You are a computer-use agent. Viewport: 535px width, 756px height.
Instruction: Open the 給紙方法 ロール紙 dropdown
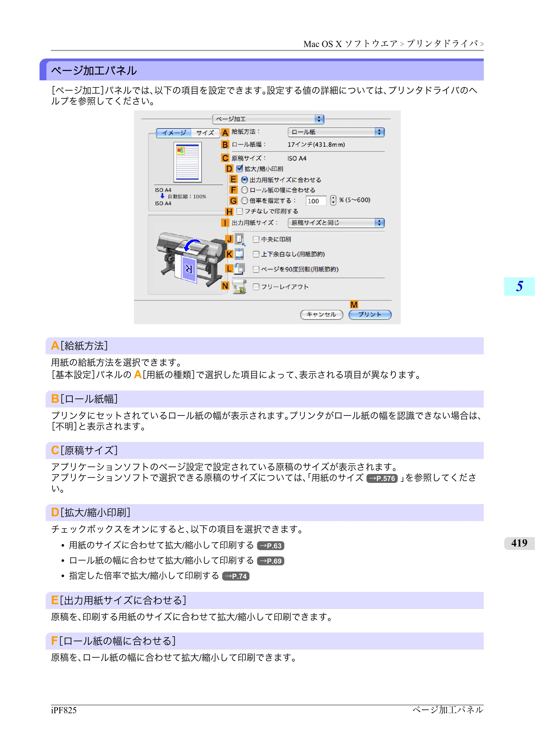(x=336, y=132)
